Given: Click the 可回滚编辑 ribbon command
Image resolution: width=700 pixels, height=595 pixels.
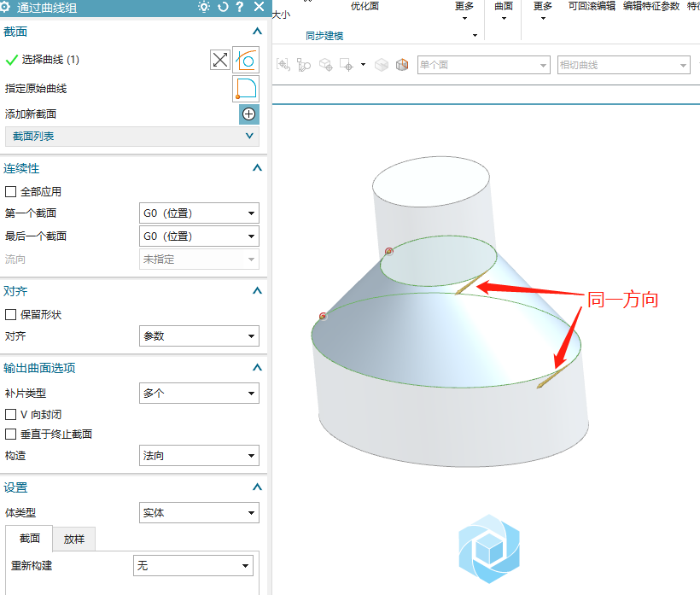Looking at the screenshot, I should click(x=592, y=6).
